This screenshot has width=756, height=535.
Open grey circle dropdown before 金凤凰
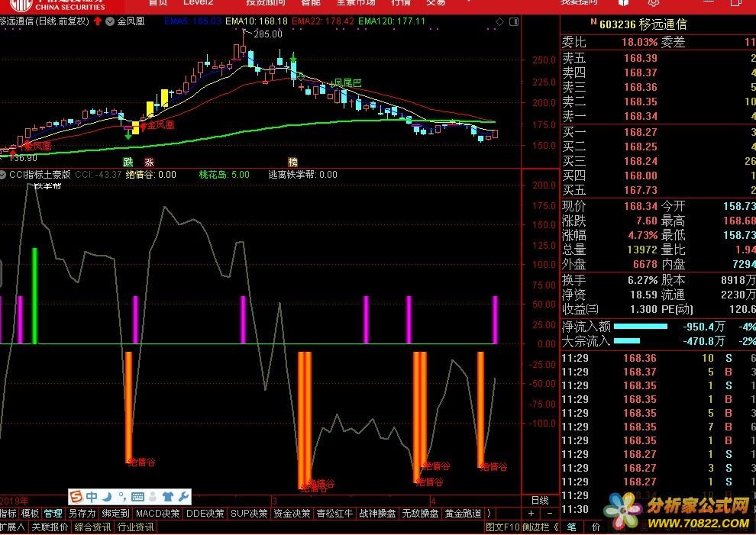[110, 21]
